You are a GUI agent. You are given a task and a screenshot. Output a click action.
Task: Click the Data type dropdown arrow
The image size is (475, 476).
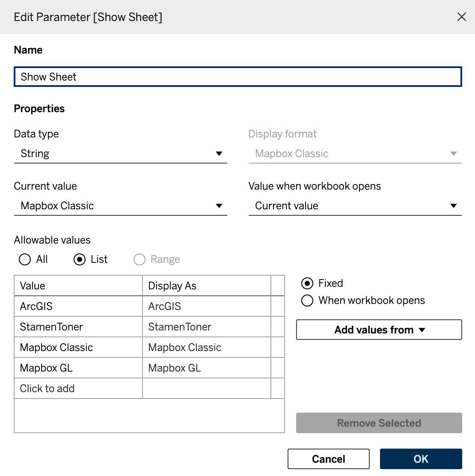219,154
